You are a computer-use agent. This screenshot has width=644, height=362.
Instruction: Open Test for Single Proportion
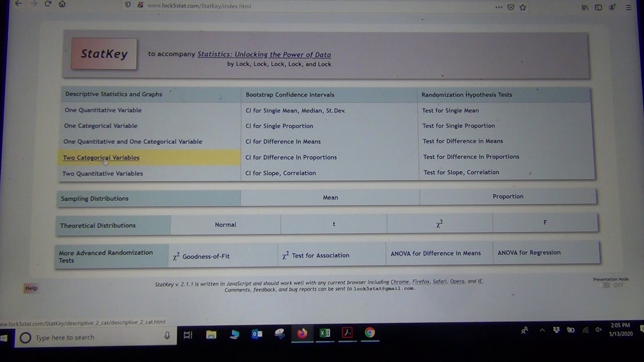coord(459,126)
